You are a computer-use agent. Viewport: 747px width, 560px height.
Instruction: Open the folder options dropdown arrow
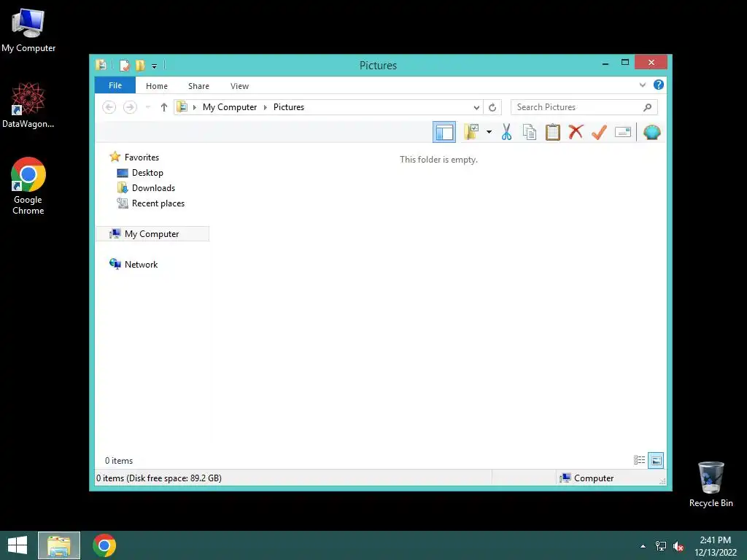(x=489, y=132)
